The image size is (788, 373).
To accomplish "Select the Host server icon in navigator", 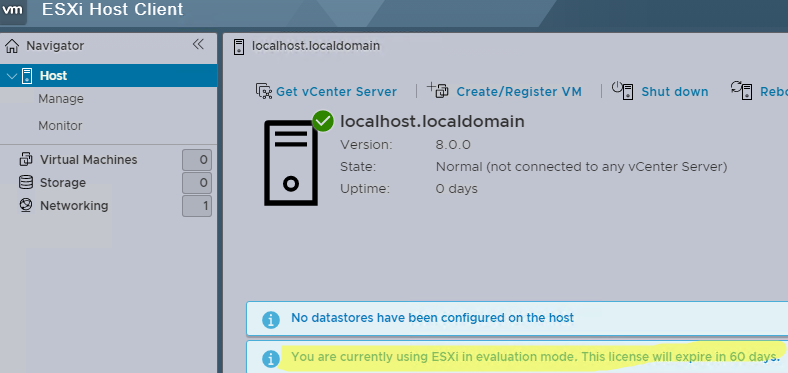I will coord(27,76).
